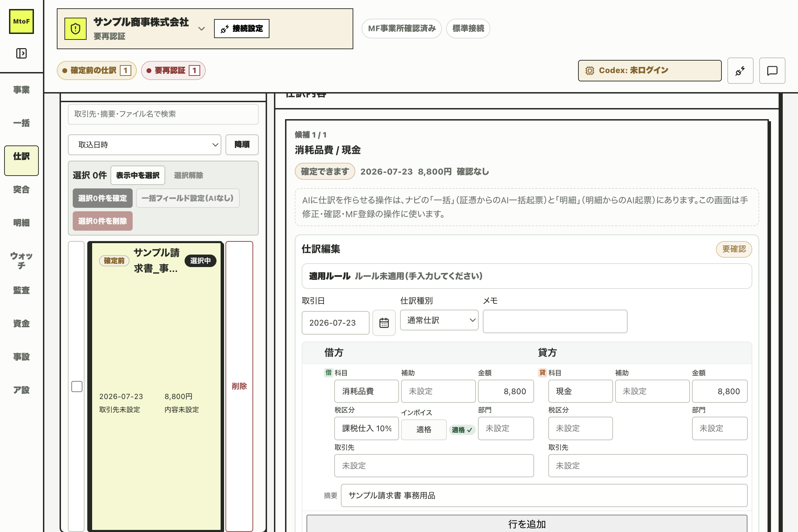Toggle the sidebar collapse icon
The width and height of the screenshot is (798, 532).
[x=21, y=53]
